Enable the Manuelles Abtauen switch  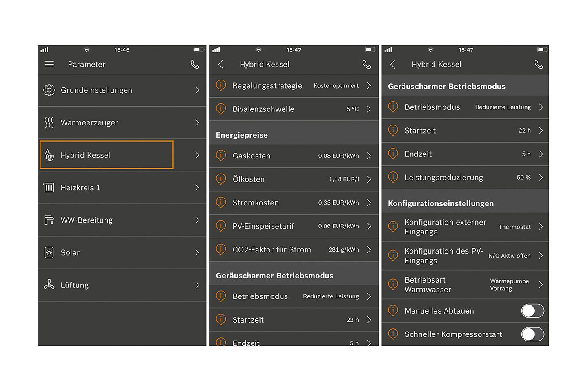pyautogui.click(x=532, y=311)
